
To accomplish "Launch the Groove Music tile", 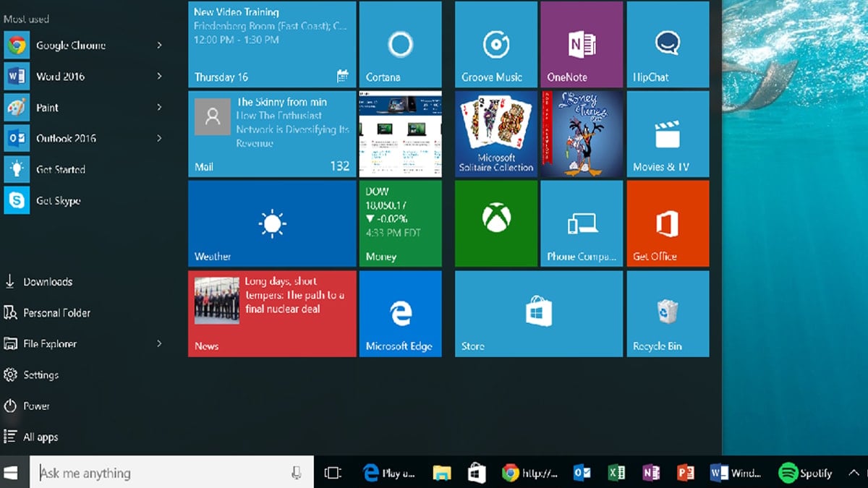I will pos(495,45).
